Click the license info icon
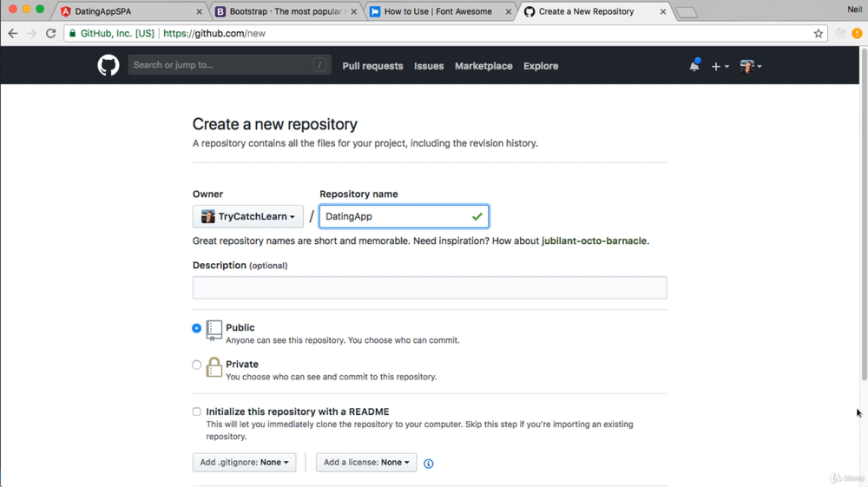Screen dimensions: 868x487 pyautogui.click(x=428, y=464)
